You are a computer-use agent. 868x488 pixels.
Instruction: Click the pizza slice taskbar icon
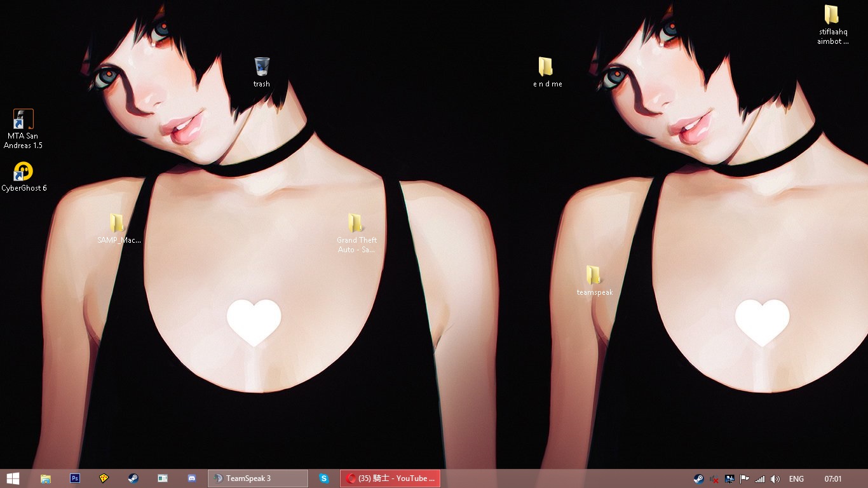point(104,478)
